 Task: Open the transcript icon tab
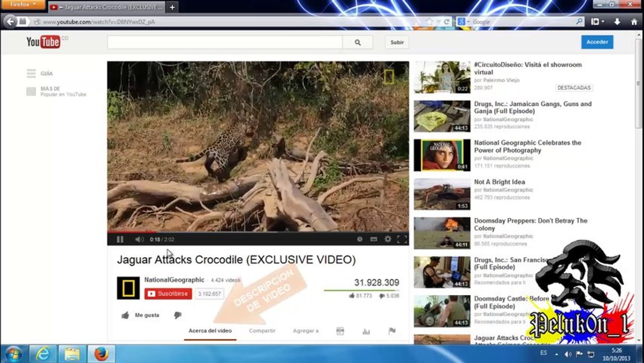[340, 331]
